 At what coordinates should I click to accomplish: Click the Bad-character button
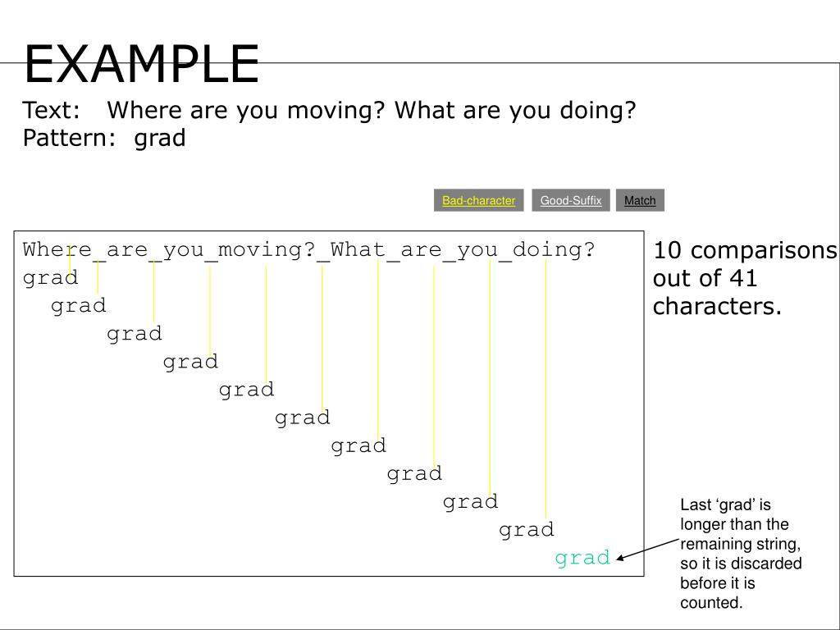[x=478, y=200]
